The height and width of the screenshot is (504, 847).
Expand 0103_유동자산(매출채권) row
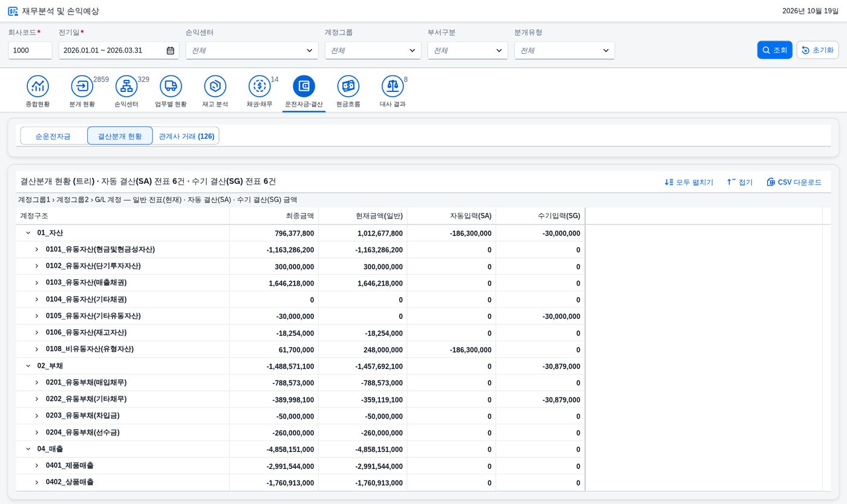click(x=36, y=283)
